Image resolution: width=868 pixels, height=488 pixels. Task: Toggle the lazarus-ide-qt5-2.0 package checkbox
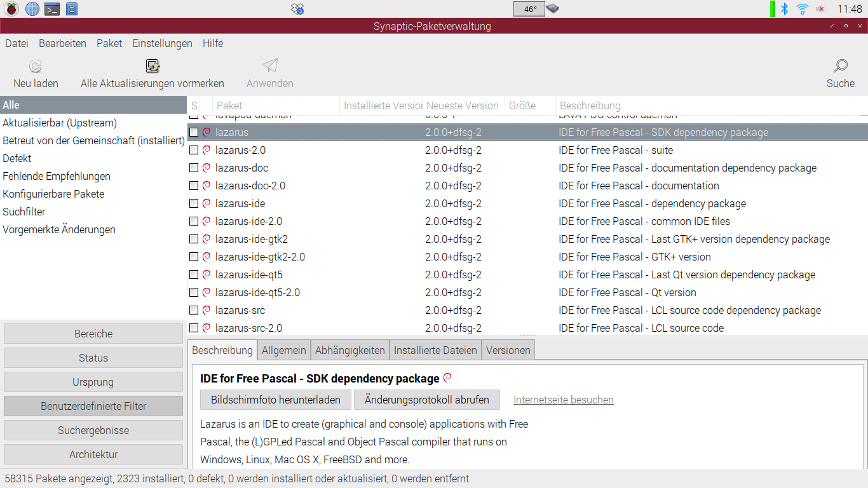tap(194, 292)
